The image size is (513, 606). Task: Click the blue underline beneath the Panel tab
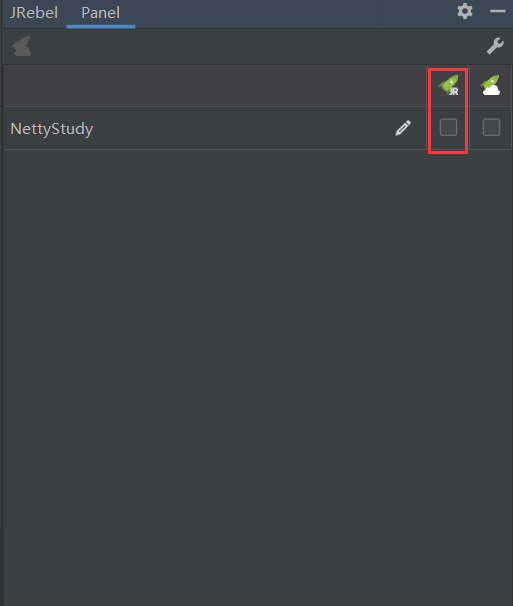tap(101, 26)
